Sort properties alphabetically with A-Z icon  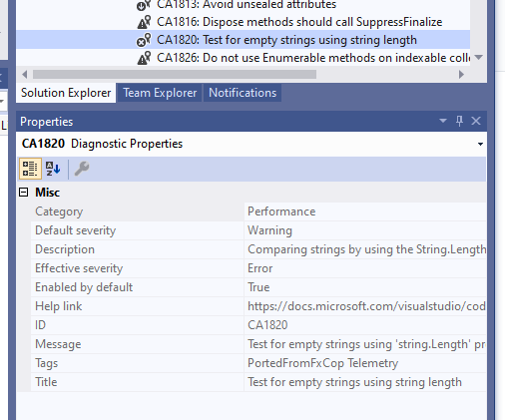53,169
